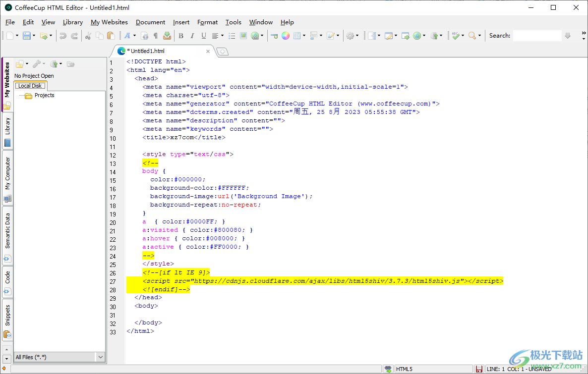The height and width of the screenshot is (374, 588).
Task: Click the settings gear icon
Action: coord(350,36)
